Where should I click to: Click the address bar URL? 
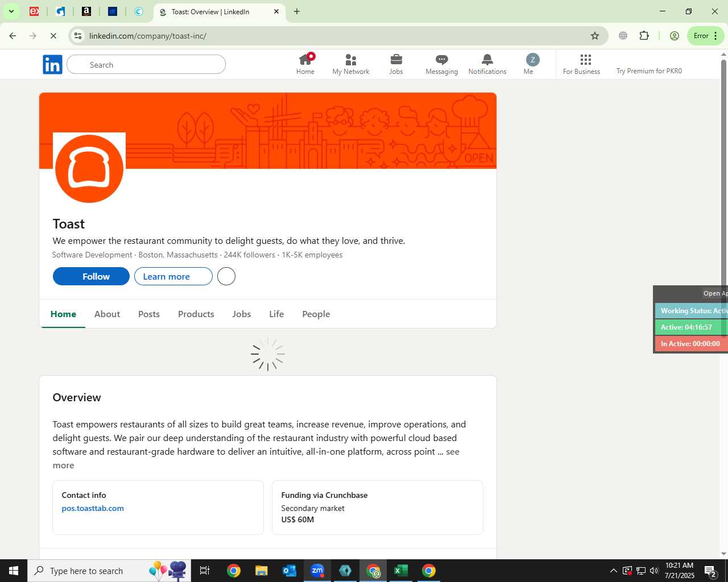pos(148,36)
